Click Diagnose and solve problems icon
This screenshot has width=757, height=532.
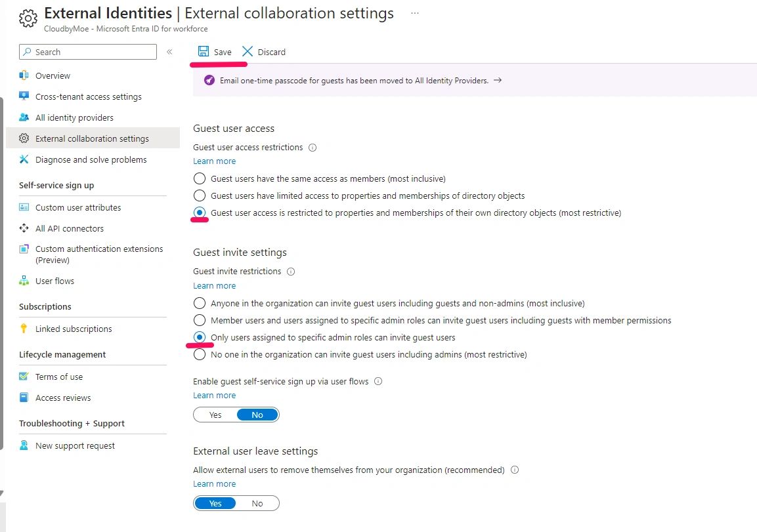tap(24, 159)
